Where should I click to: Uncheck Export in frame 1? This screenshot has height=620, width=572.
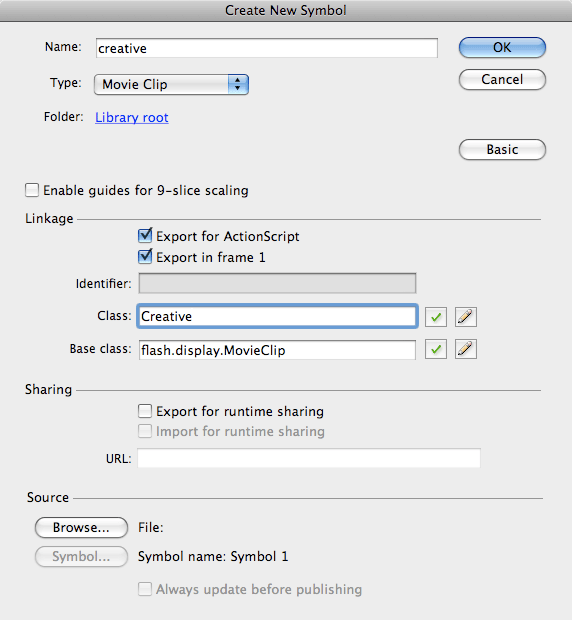point(145,257)
